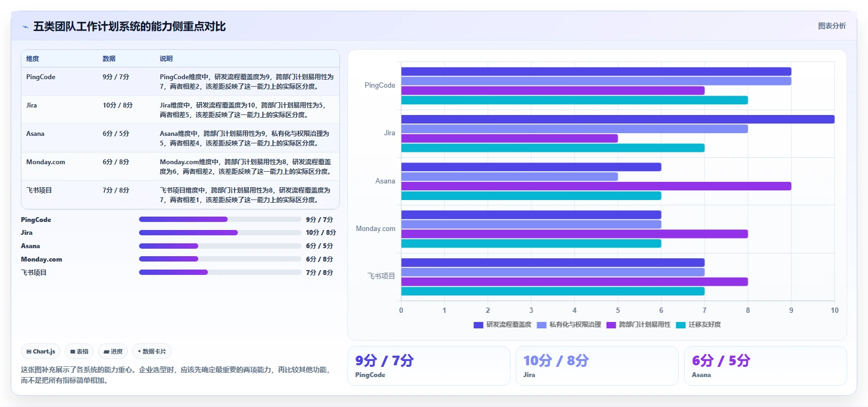Click the description starting Jira维度中
Image resolution: width=868 pixels, height=407 pixels.
tap(243, 110)
